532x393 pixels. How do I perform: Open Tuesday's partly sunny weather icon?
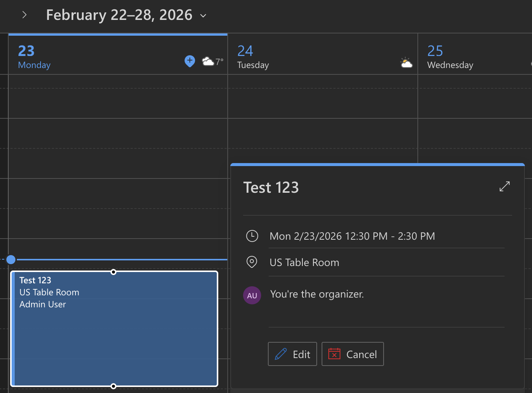406,63
